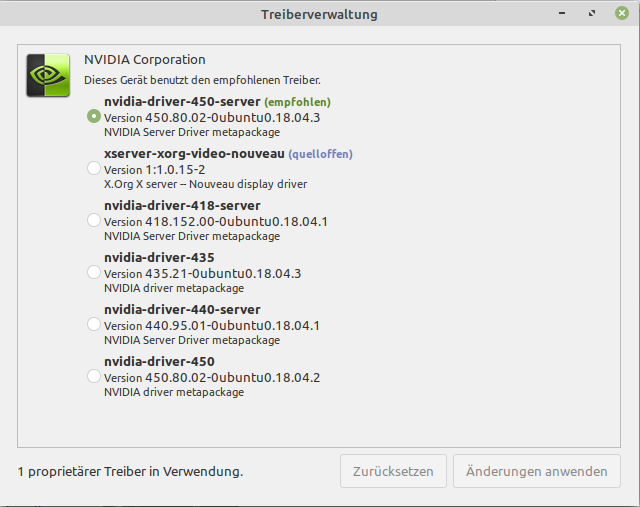This screenshot has width=640, height=507.
Task: Click the Treiberverwaltung title bar text
Action: pos(319,14)
